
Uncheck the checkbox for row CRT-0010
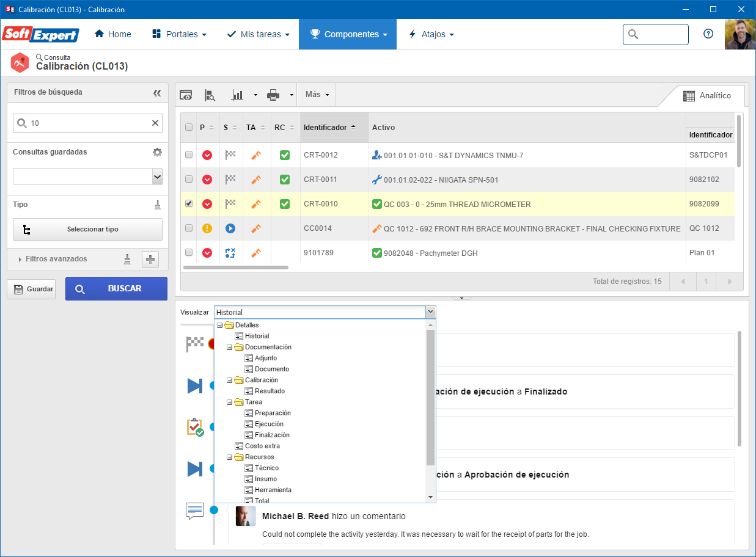click(x=189, y=204)
